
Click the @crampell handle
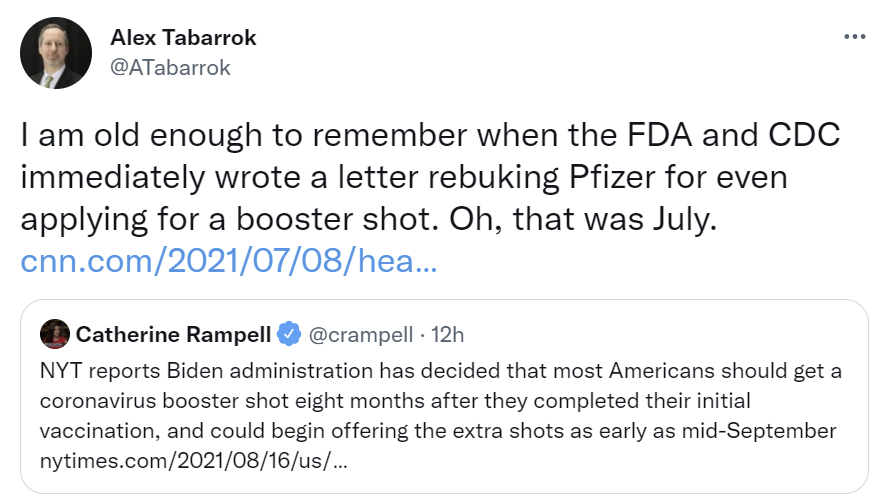click(x=357, y=334)
